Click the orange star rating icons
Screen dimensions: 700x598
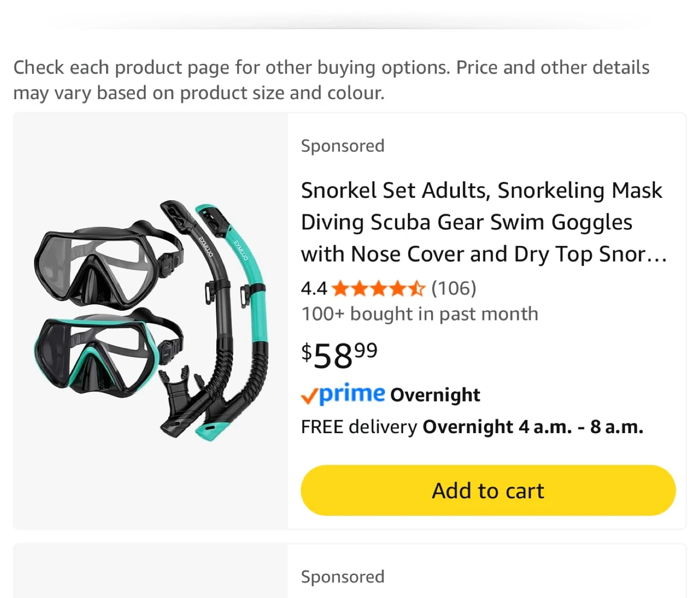click(378, 289)
